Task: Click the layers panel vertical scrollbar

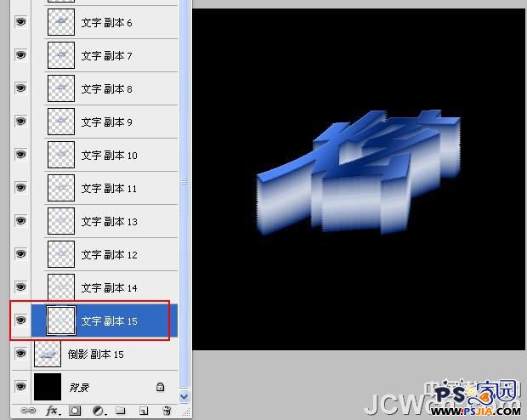Action: tap(184, 195)
